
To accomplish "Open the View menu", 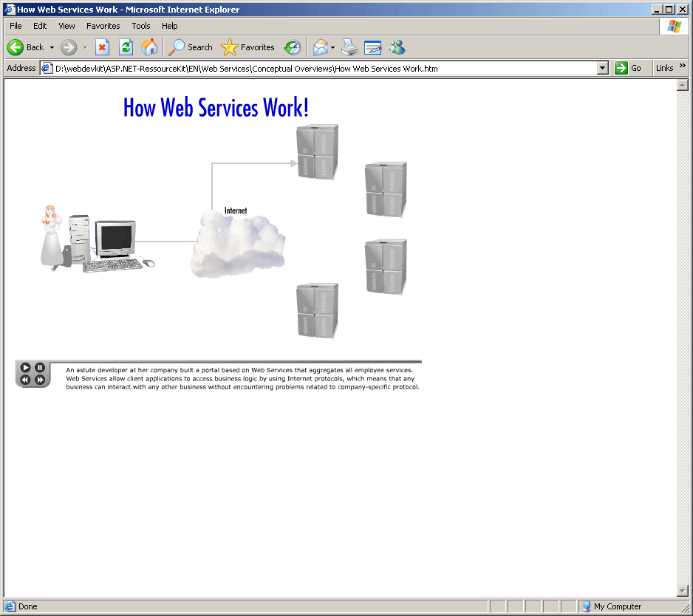I will pyautogui.click(x=66, y=26).
